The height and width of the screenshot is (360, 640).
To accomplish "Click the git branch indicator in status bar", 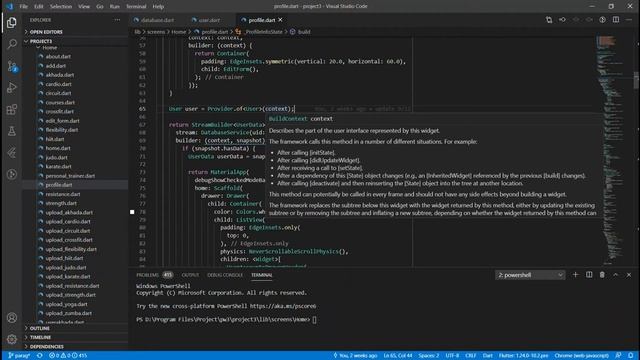I will 19,356.
